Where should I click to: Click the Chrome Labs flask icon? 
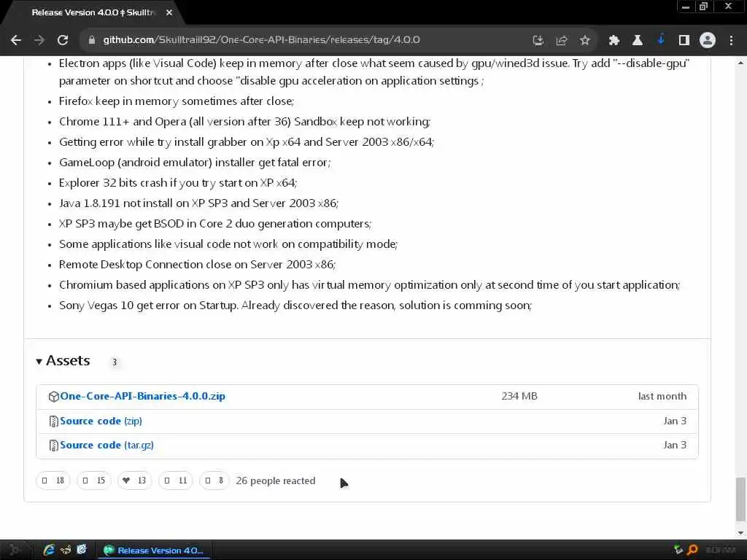click(637, 41)
